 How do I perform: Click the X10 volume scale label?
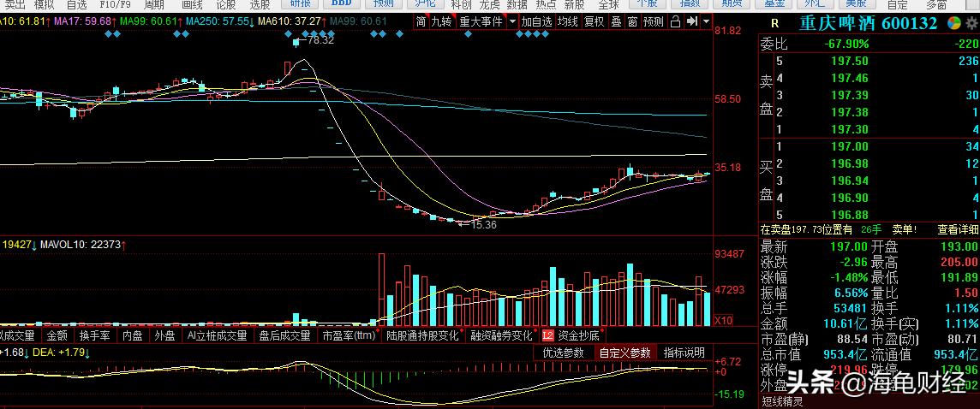(x=723, y=320)
